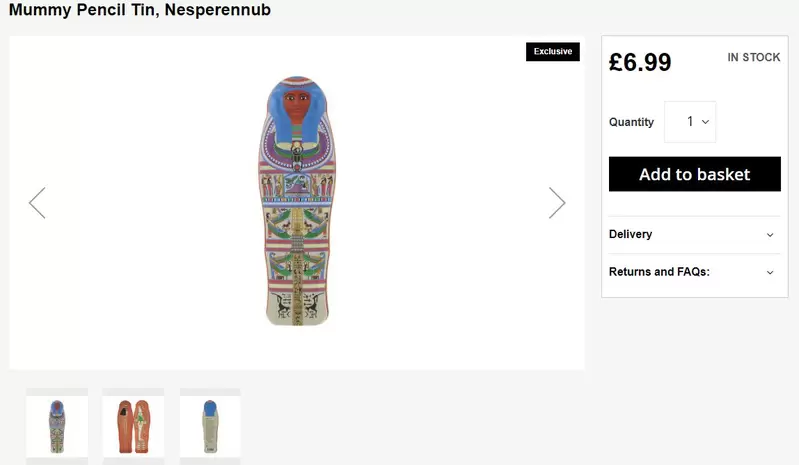Open the Quantity dropdown
This screenshot has width=799, height=465.
[x=690, y=122]
